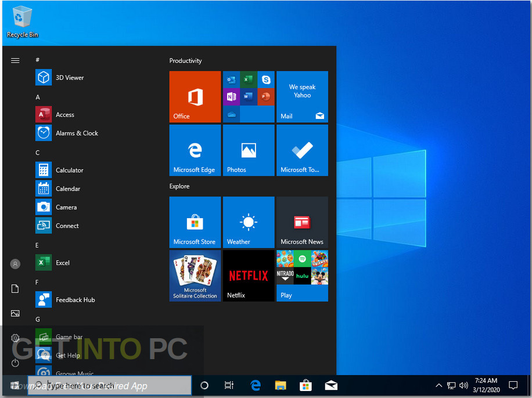Open Documents from the Start sidebar
The width and height of the screenshot is (532, 398).
15,289
